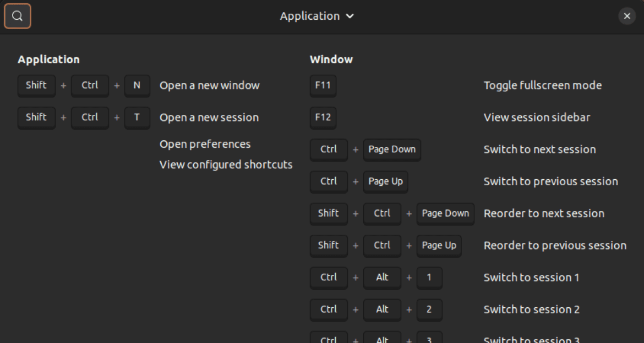Click the Ctrl keycap for switch session 1
644x343 pixels.
pyautogui.click(x=329, y=278)
